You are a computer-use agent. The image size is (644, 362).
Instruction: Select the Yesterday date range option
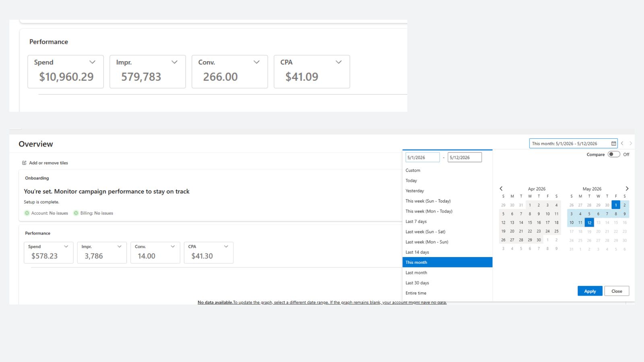click(447, 191)
